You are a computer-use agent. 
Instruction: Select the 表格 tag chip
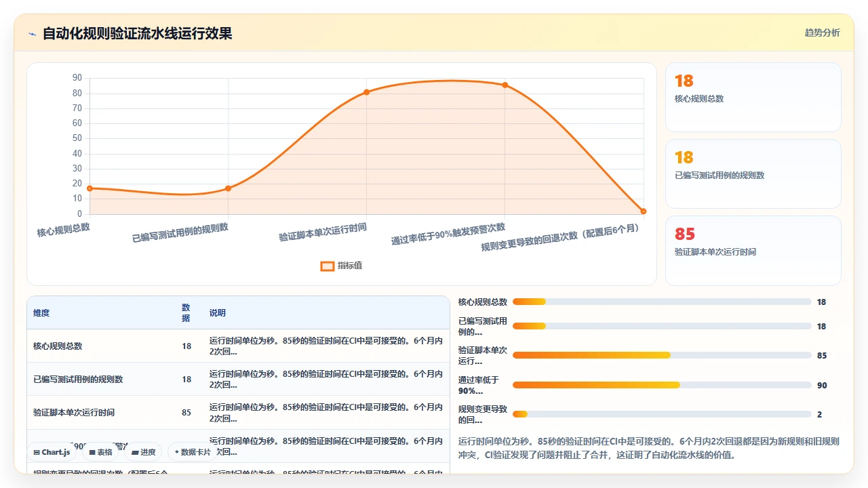tap(101, 452)
